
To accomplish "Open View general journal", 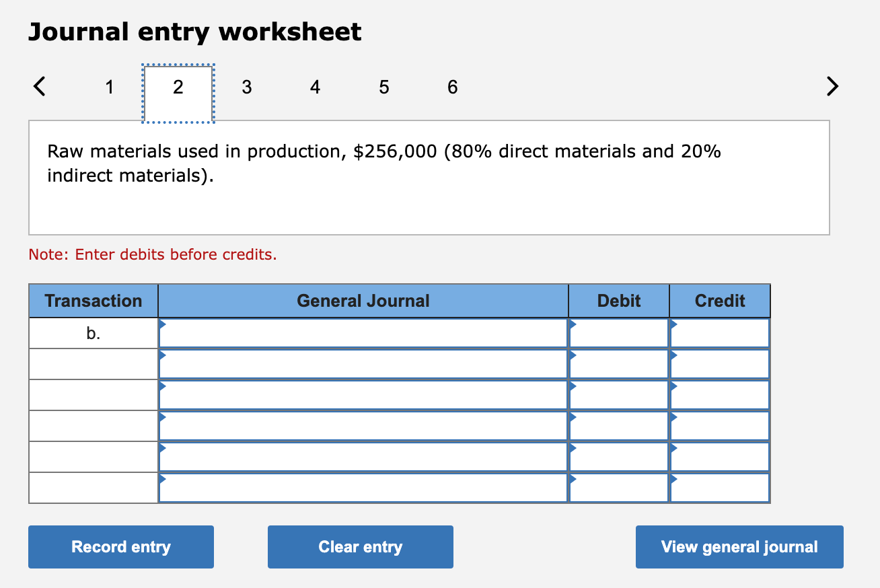I will (x=739, y=546).
